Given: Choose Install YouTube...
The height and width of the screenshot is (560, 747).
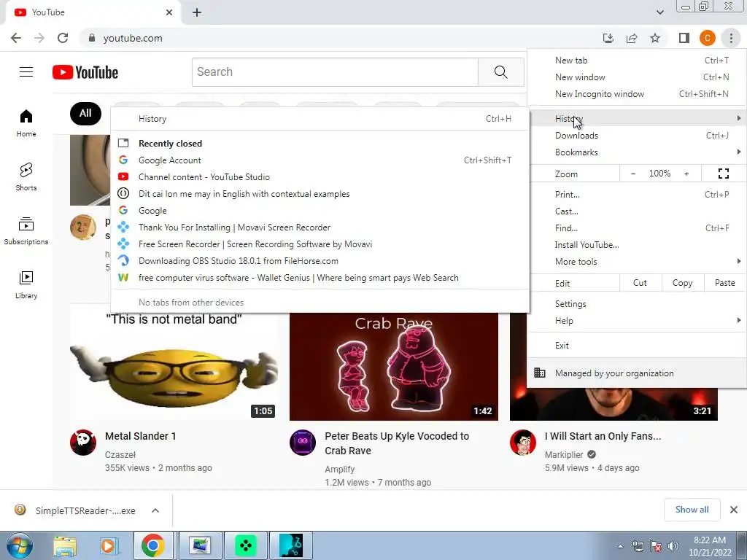Looking at the screenshot, I should tap(636, 245).
